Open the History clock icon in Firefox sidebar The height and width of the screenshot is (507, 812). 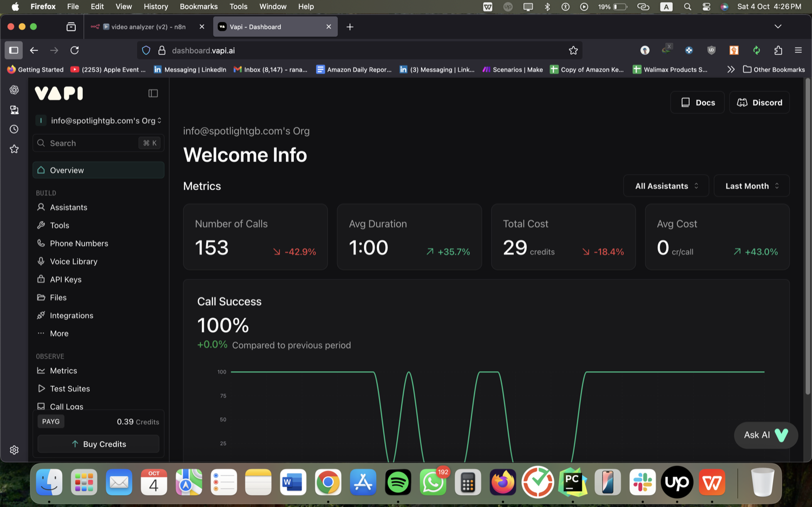tap(14, 129)
